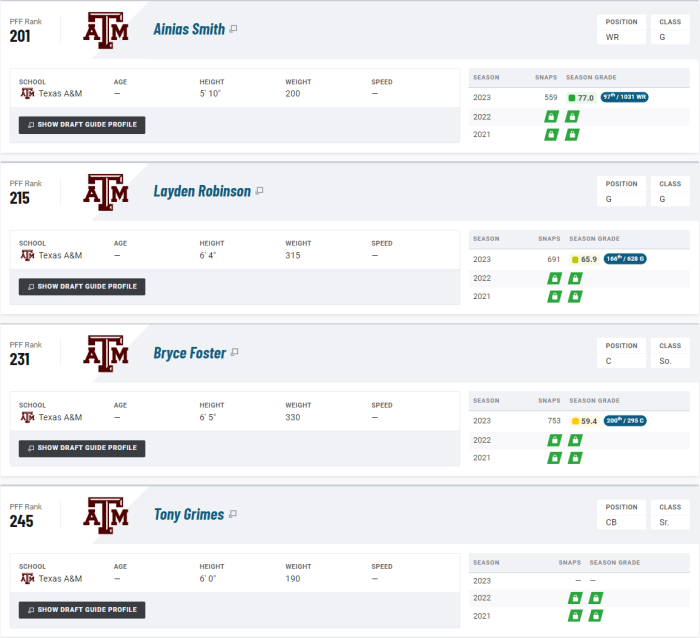The width and height of the screenshot is (700, 638).
Task: Show the draft guide profile for Layden Robinson
Action: [x=82, y=286]
